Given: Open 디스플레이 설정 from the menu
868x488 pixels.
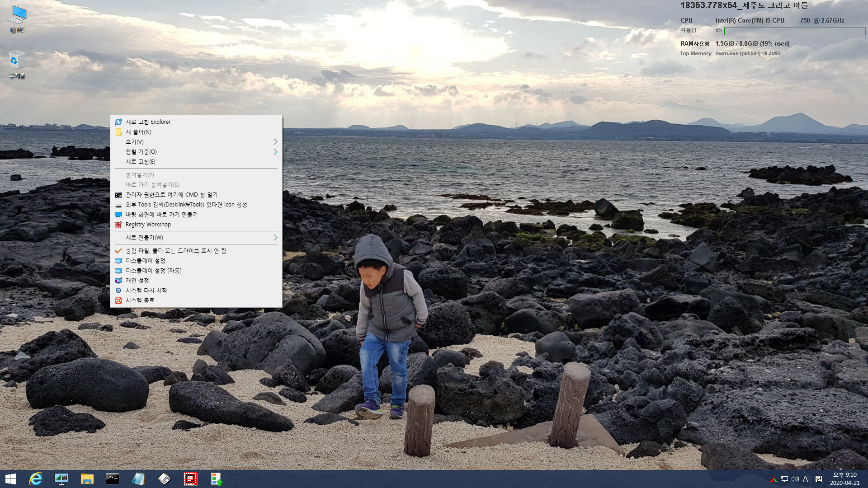Looking at the screenshot, I should 196,261.
